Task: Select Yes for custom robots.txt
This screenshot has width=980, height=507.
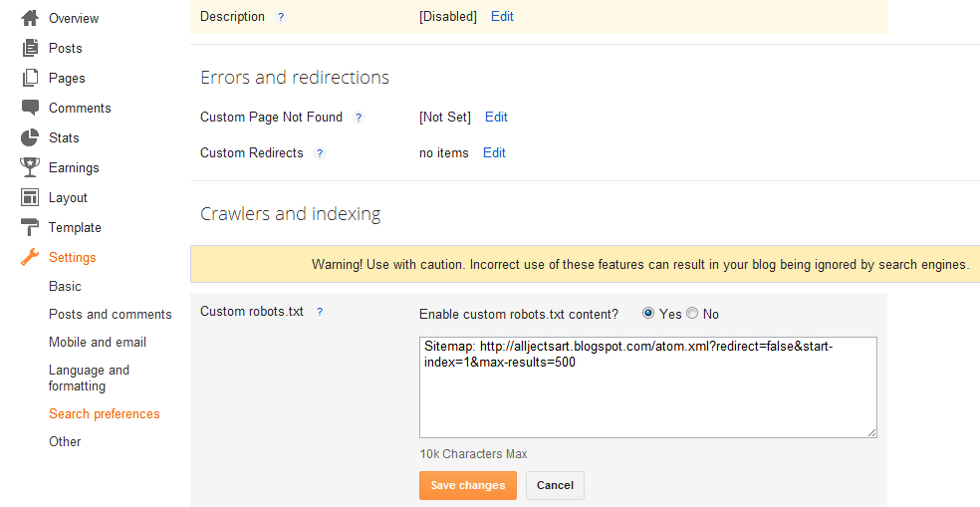Action: point(648,314)
